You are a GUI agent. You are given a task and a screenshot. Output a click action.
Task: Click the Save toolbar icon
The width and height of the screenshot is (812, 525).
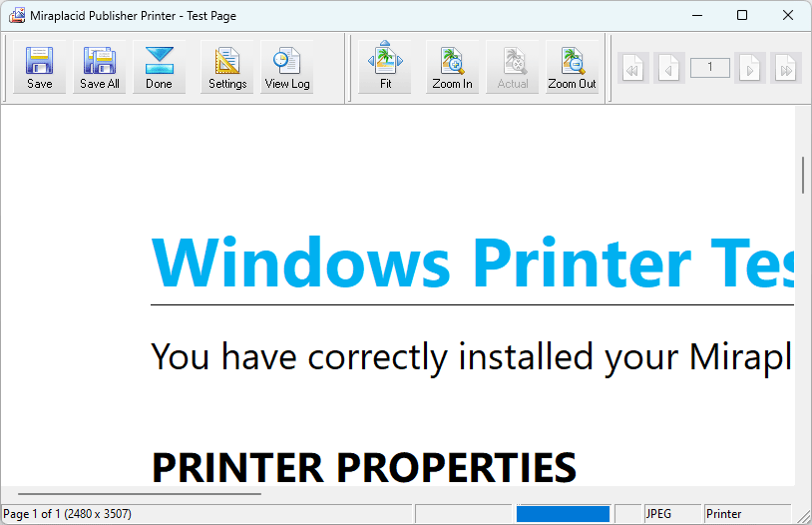(40, 68)
